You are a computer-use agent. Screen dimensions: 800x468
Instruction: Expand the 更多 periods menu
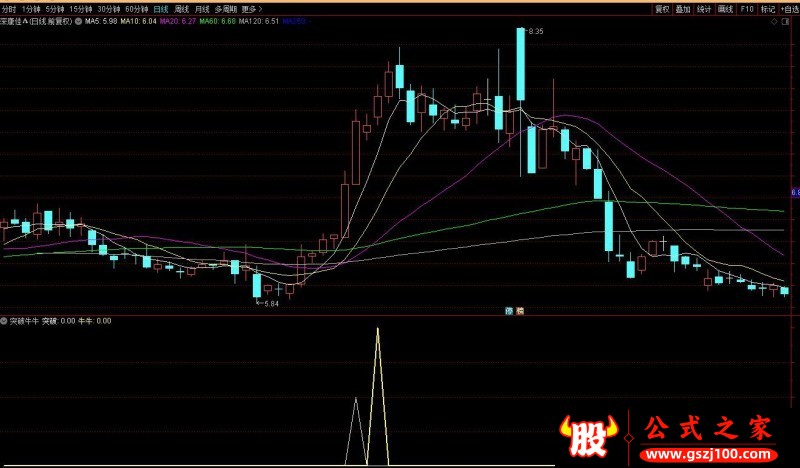(252, 9)
